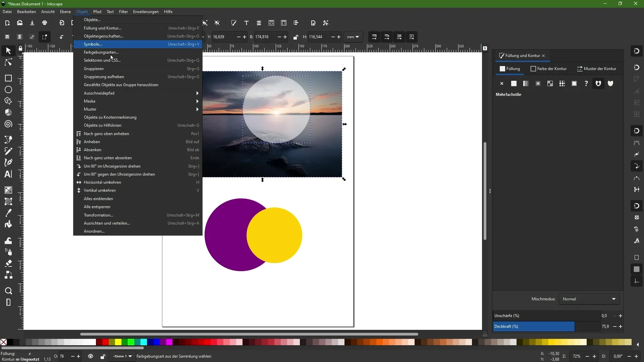Expand the Muster submenu
Screen dimensions: 644x362
pos(138,109)
